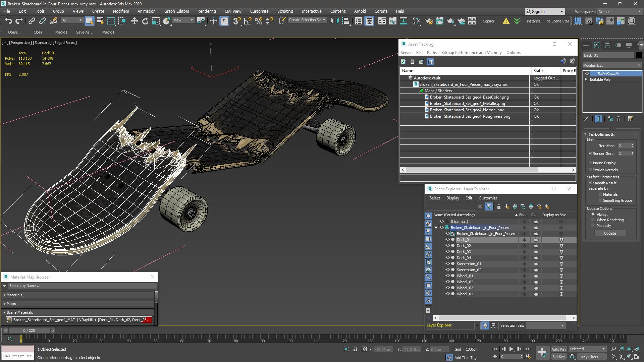Toggle the 3D Snaps icon
Viewport: 644px width, 362px height.
click(x=237, y=21)
